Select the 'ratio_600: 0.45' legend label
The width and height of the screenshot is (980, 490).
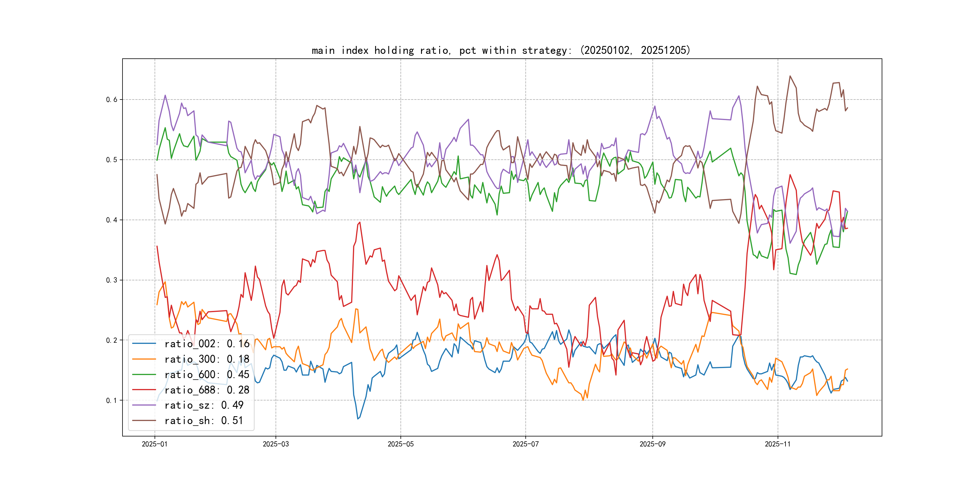207,374
